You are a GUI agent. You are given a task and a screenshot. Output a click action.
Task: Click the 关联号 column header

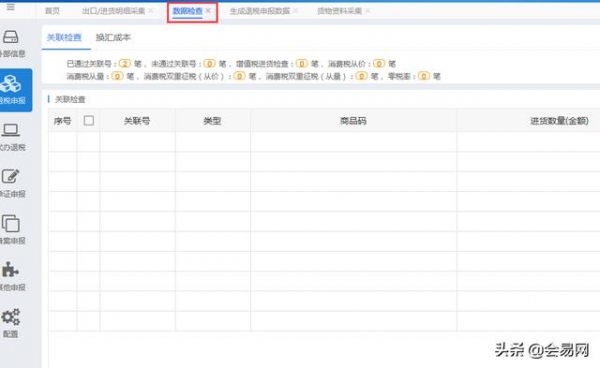pos(137,121)
